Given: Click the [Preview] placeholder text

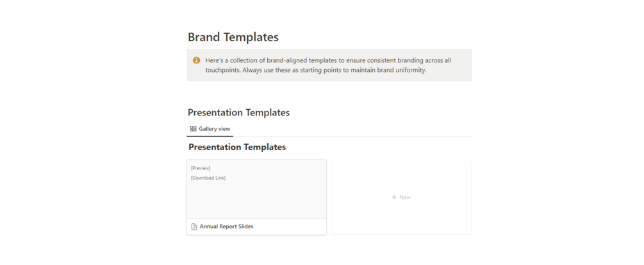Looking at the screenshot, I should 201,168.
